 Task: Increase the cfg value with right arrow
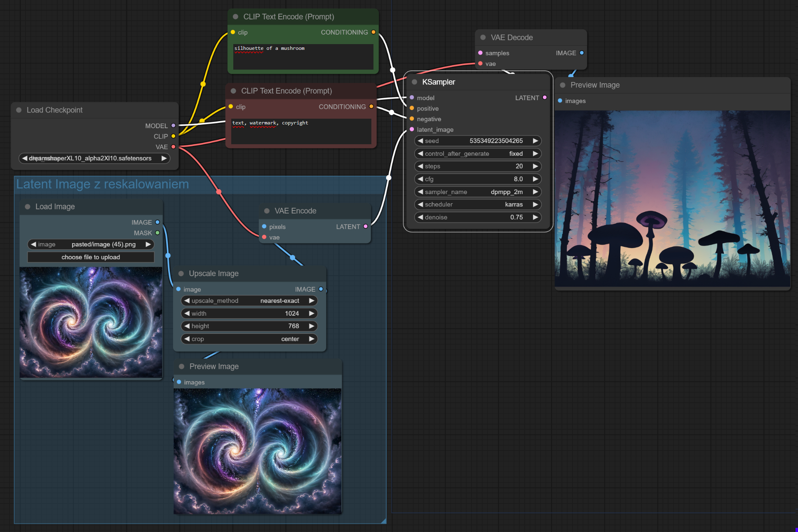(535, 179)
